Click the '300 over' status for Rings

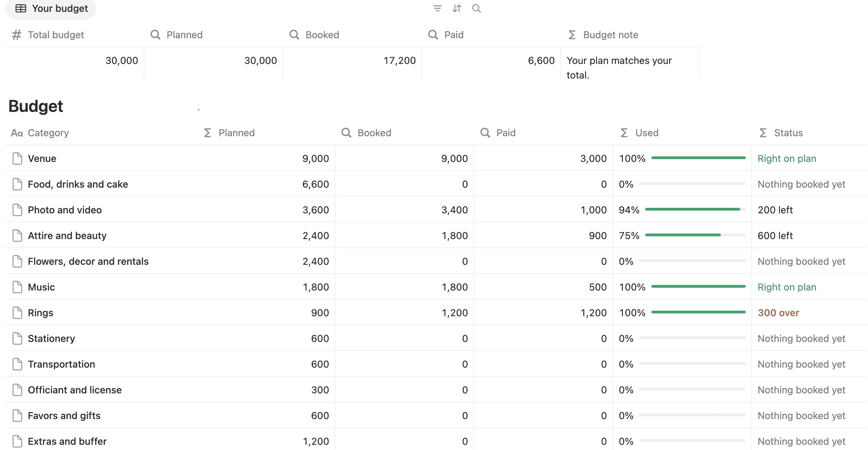pos(778,313)
